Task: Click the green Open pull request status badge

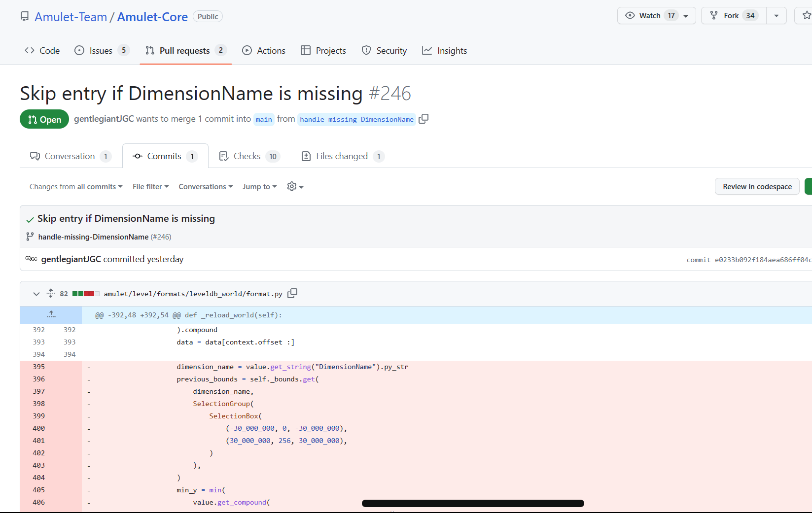Action: point(44,119)
